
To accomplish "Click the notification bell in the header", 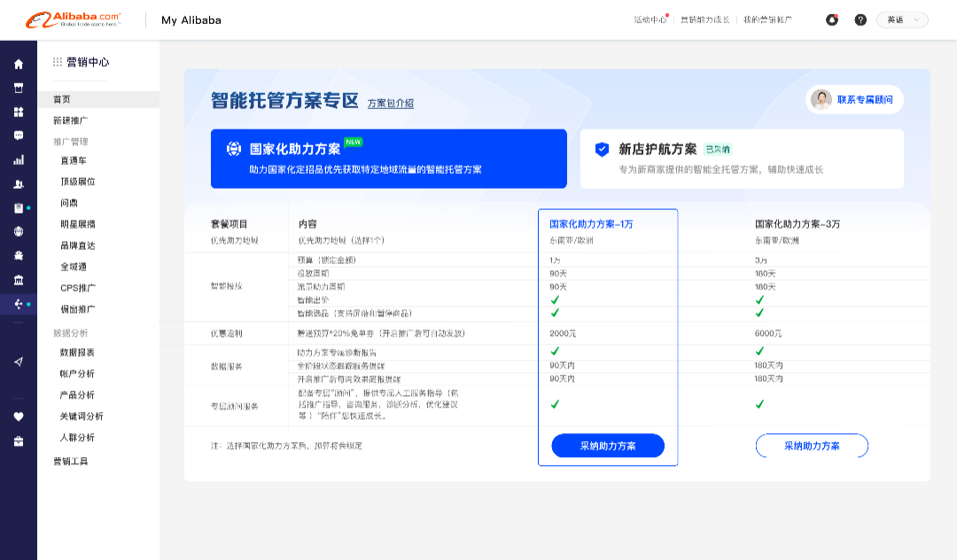I will tap(832, 19).
